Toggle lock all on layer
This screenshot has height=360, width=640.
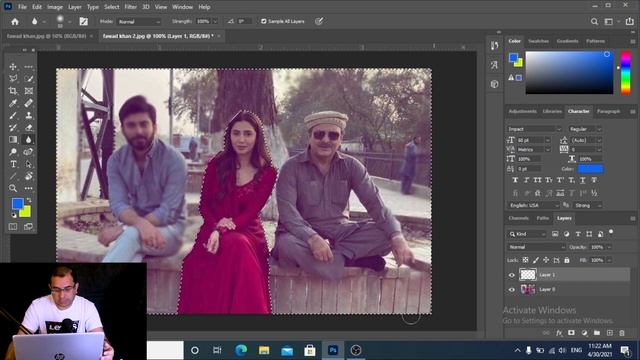(x=567, y=260)
